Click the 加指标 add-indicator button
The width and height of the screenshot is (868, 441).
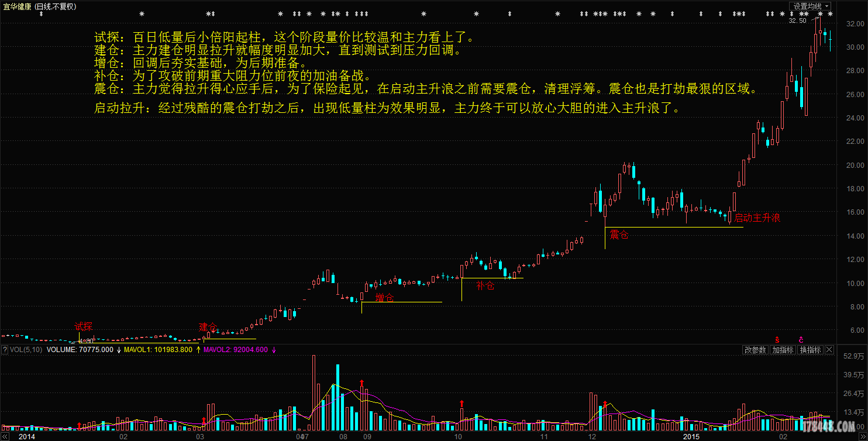(x=783, y=350)
